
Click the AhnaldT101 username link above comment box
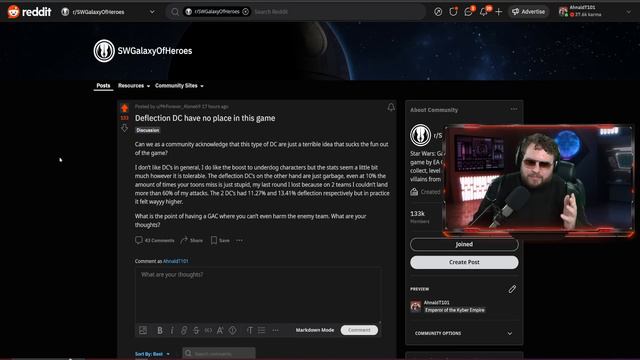click(x=176, y=261)
